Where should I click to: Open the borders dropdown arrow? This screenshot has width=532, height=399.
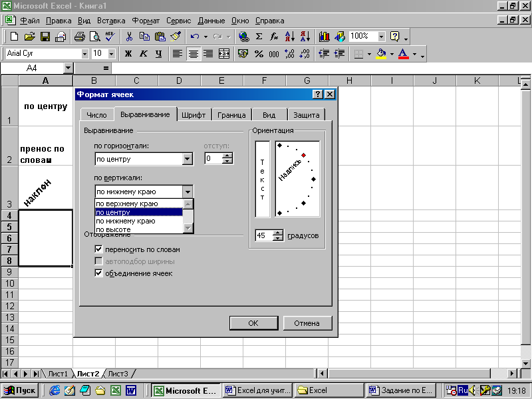point(369,54)
